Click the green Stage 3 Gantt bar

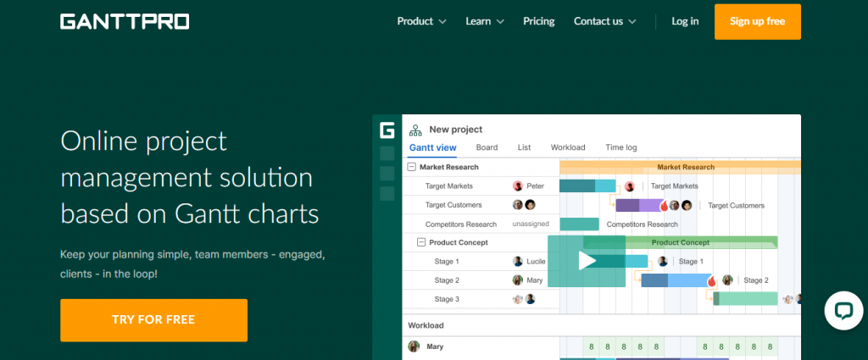coord(745,299)
